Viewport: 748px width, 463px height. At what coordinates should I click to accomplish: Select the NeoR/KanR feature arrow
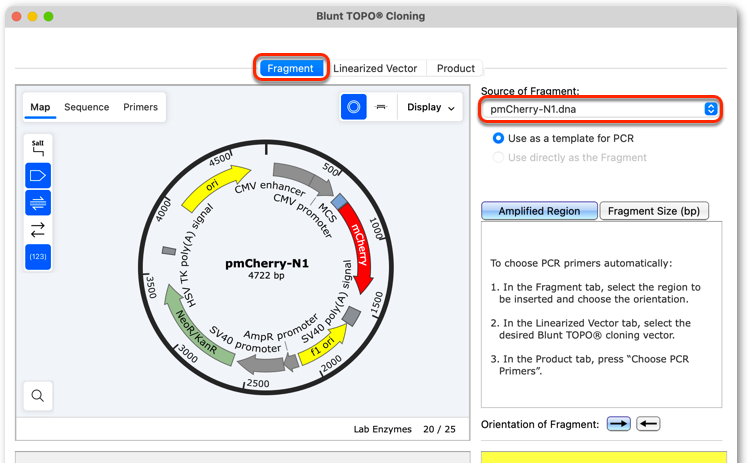tap(195, 327)
